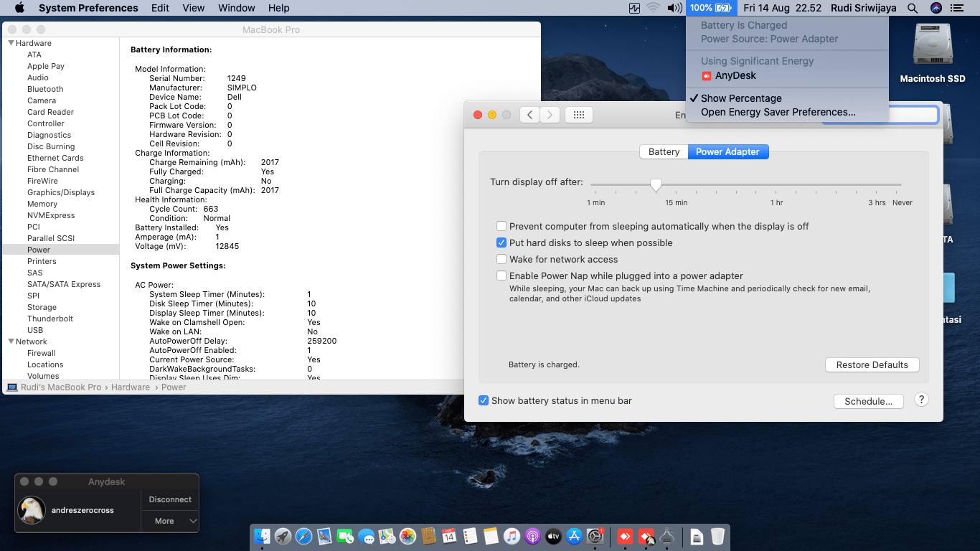
Task: Click andreszerocross eagle avatar in Anydesk
Action: [x=32, y=510]
